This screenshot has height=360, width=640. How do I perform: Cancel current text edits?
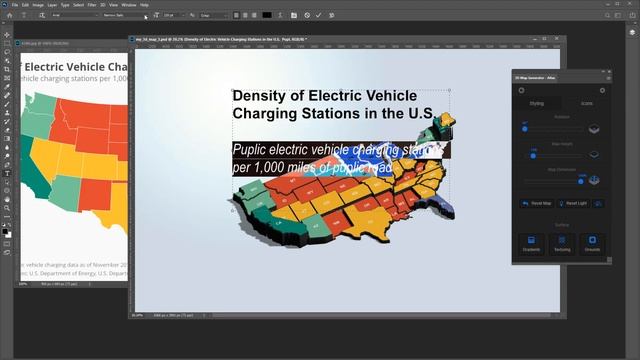pos(307,15)
